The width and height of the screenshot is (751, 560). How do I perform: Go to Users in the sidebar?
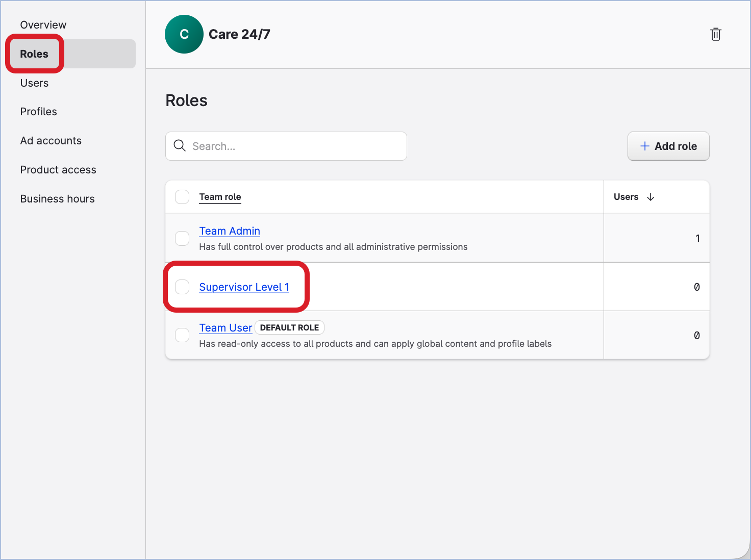click(34, 83)
